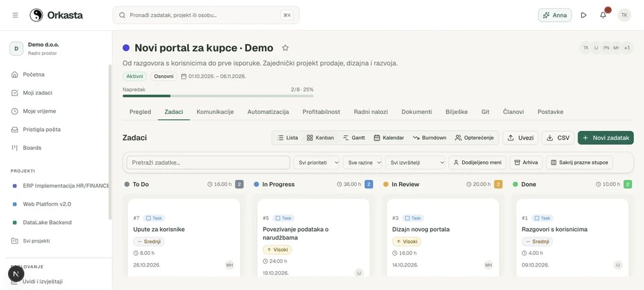Screen dimensions: 644x290
Task: Show the Opterećenje workload view
Action: click(474, 138)
